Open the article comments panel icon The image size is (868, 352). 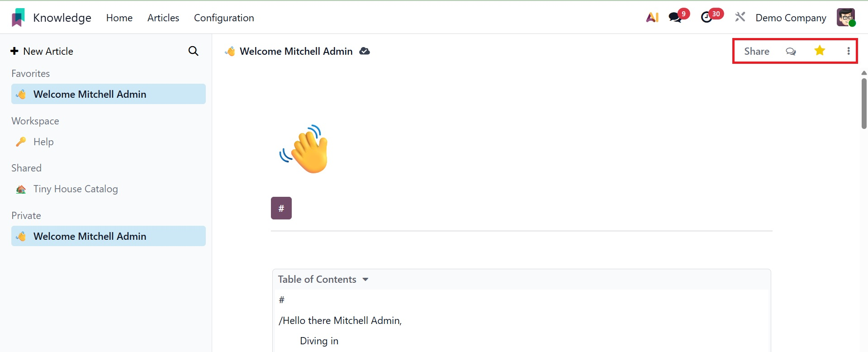point(791,51)
